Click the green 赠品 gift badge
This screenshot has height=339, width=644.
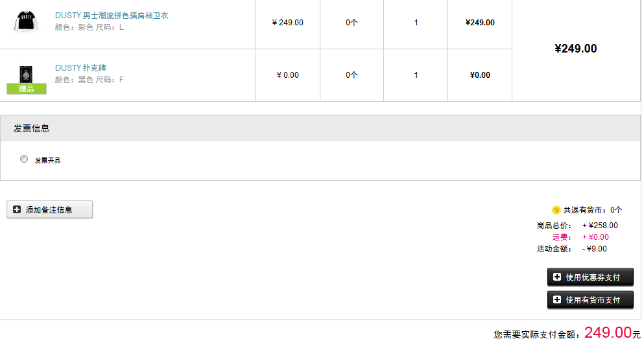click(27, 89)
